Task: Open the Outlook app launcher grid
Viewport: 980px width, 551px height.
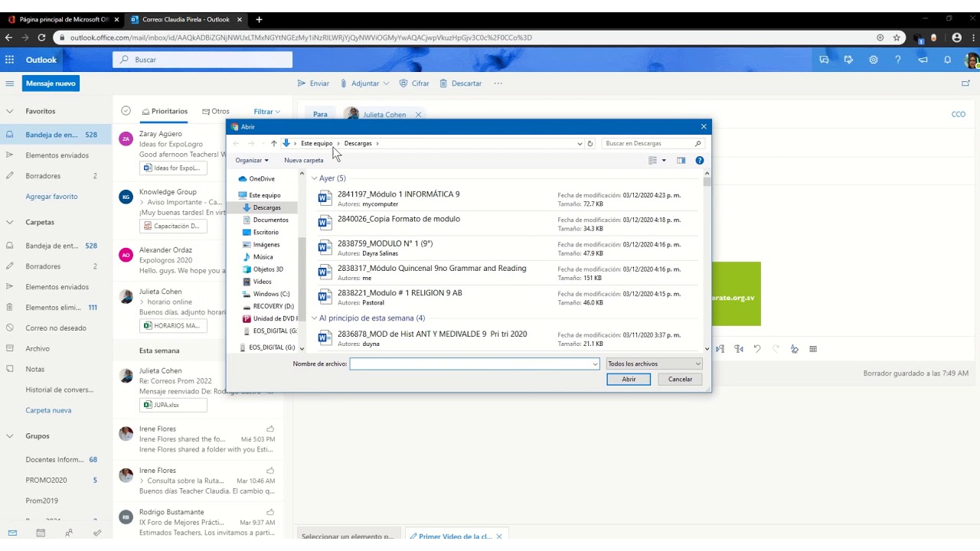Action: tap(9, 60)
